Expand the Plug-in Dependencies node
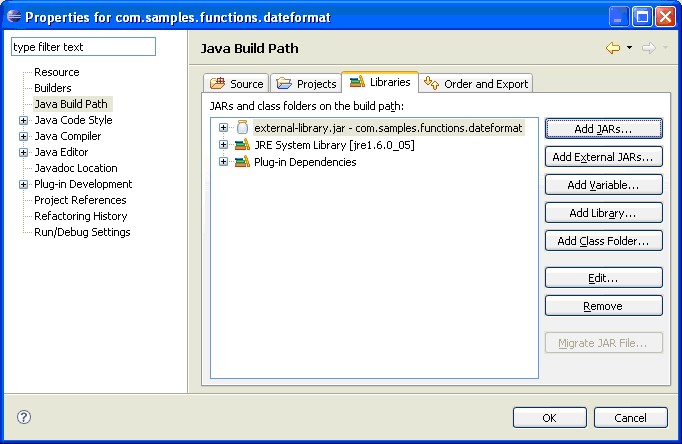Image resolution: width=682 pixels, height=444 pixels. coord(224,162)
